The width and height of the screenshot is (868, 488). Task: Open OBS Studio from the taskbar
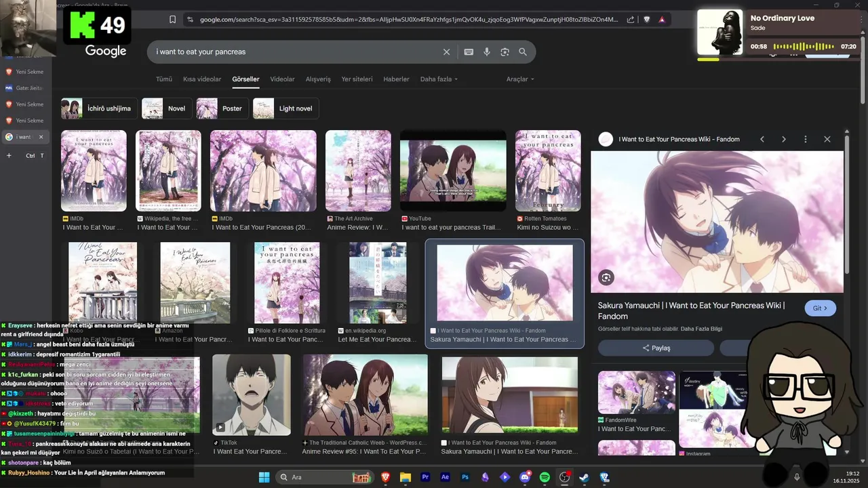click(564, 477)
